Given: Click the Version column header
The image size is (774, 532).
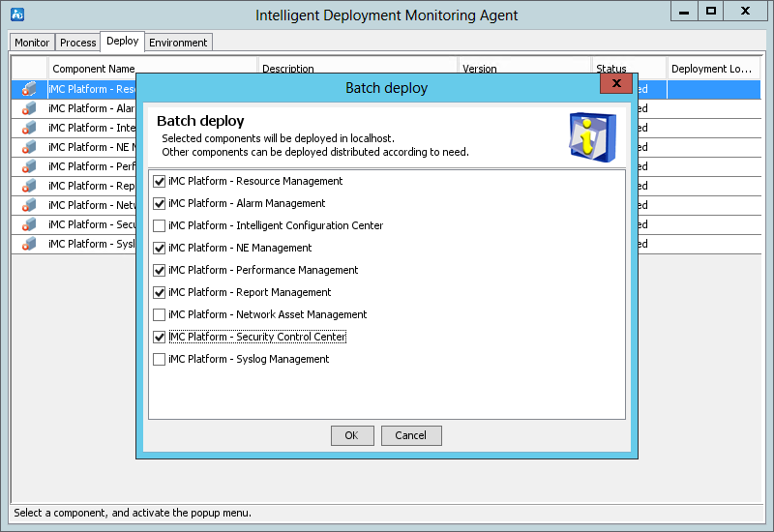Looking at the screenshot, I should pyautogui.click(x=524, y=69).
